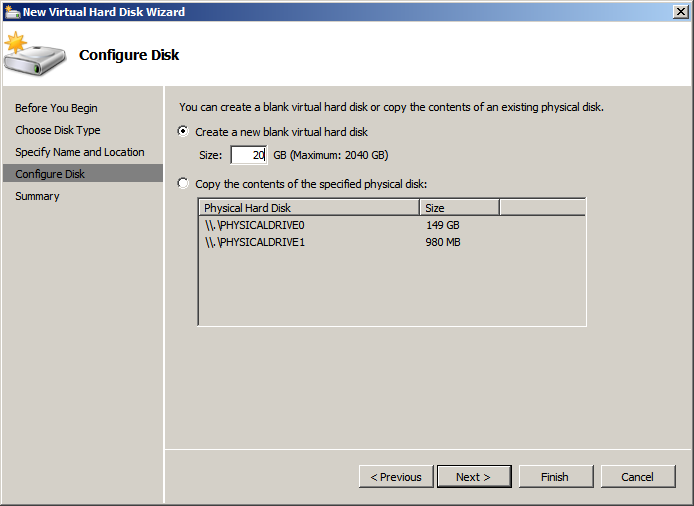This screenshot has height=506, width=694.
Task: Click the Finish button
Action: pyautogui.click(x=555, y=477)
